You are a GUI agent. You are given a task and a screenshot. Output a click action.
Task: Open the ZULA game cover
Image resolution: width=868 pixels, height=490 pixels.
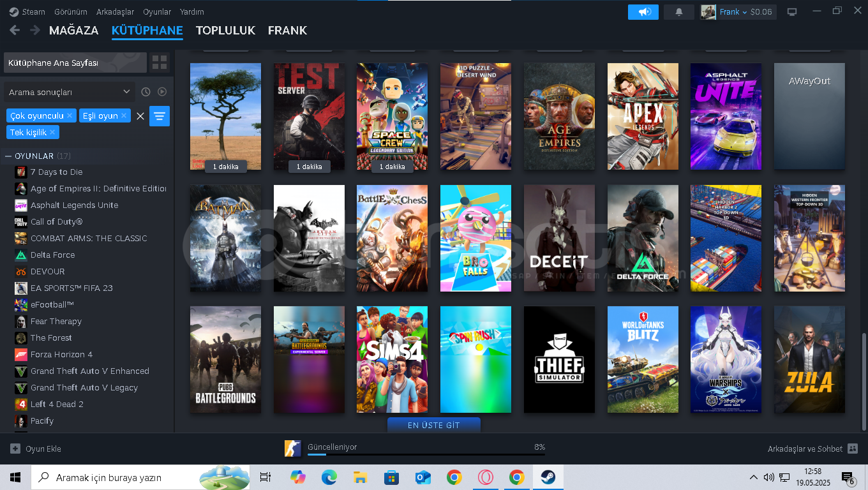tap(809, 359)
